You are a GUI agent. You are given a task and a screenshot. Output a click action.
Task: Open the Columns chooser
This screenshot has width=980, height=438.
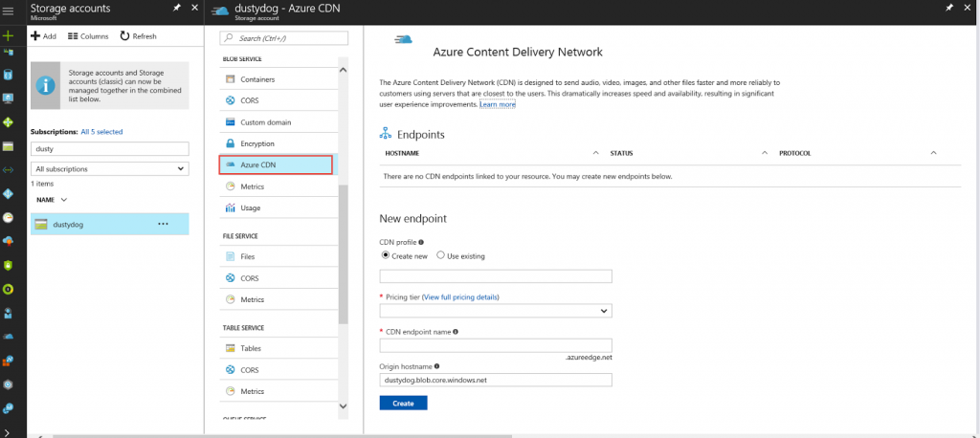[x=88, y=36]
